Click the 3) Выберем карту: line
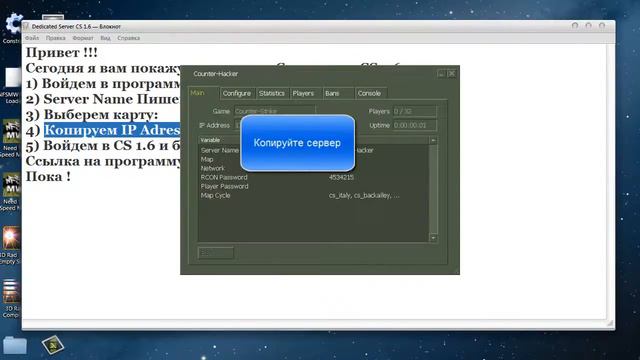 (92, 115)
